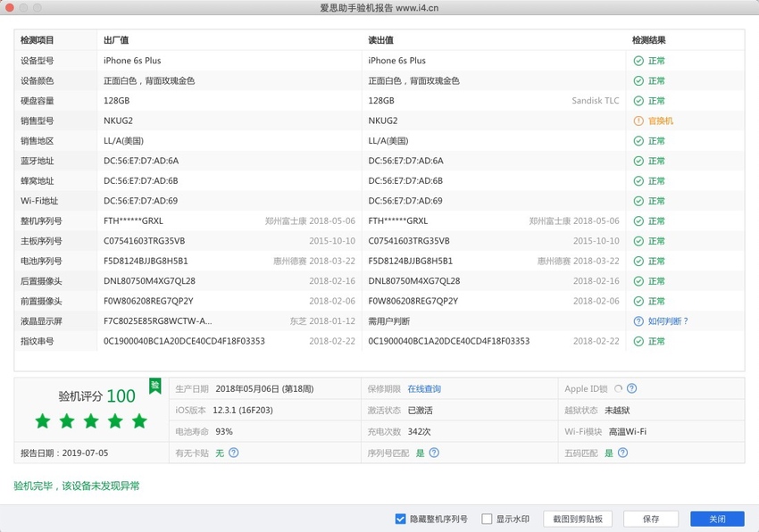This screenshot has width=759, height=532.
Task: Click the help icon next to Apple ID锁
Action: tap(631, 388)
